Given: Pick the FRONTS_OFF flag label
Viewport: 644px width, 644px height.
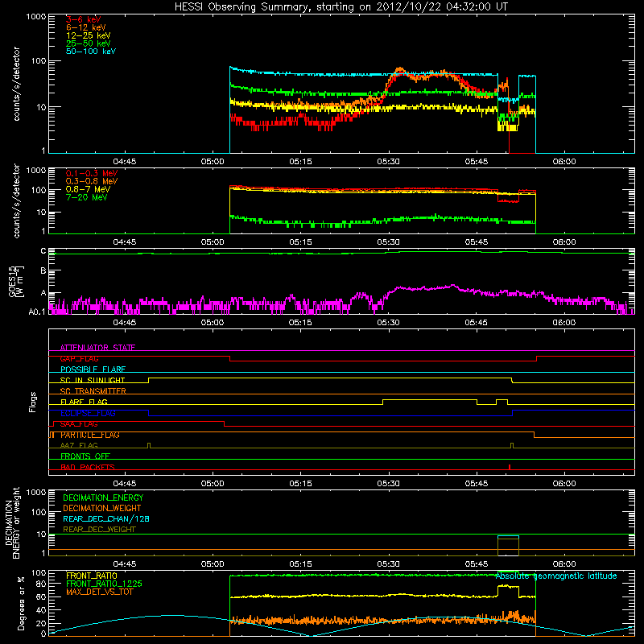Looking at the screenshot, I should [x=85, y=456].
